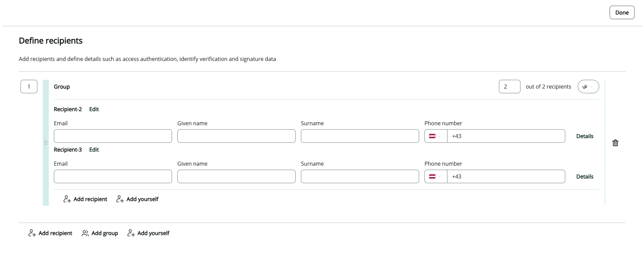The image size is (644, 266).
Task: Open country flag dropdown for Recipient-3
Action: 435,176
